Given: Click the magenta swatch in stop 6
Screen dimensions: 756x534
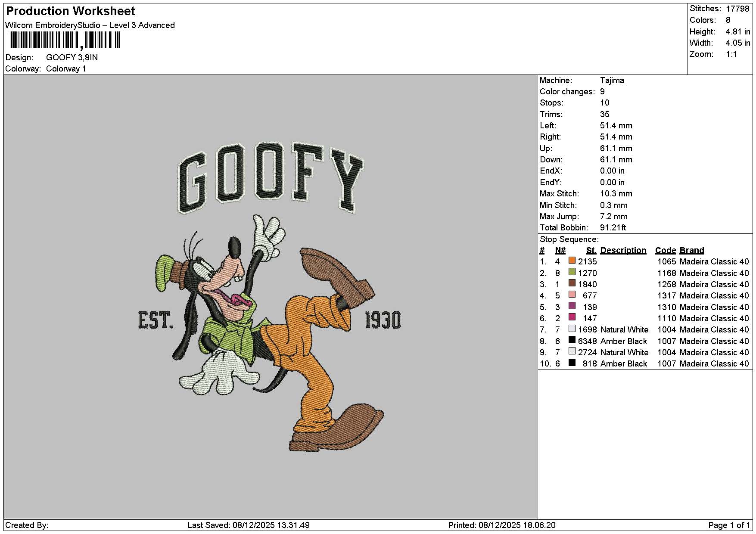Looking at the screenshot, I should 572,317.
